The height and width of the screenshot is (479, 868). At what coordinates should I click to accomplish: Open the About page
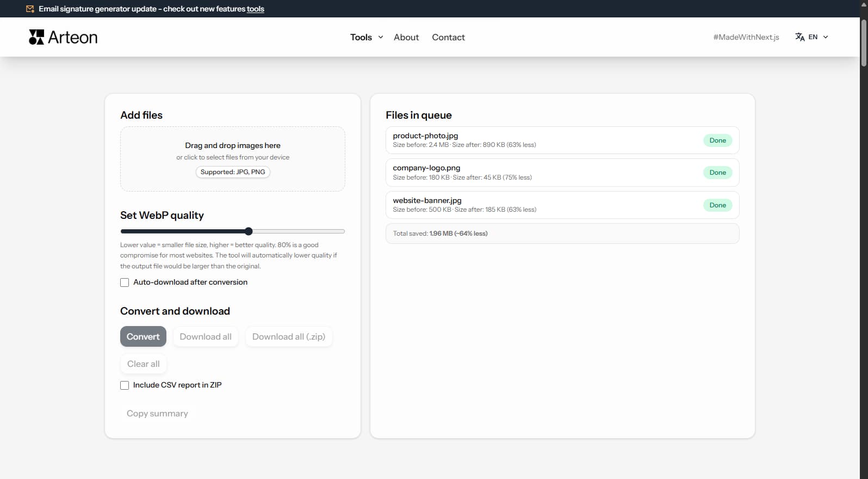[406, 37]
